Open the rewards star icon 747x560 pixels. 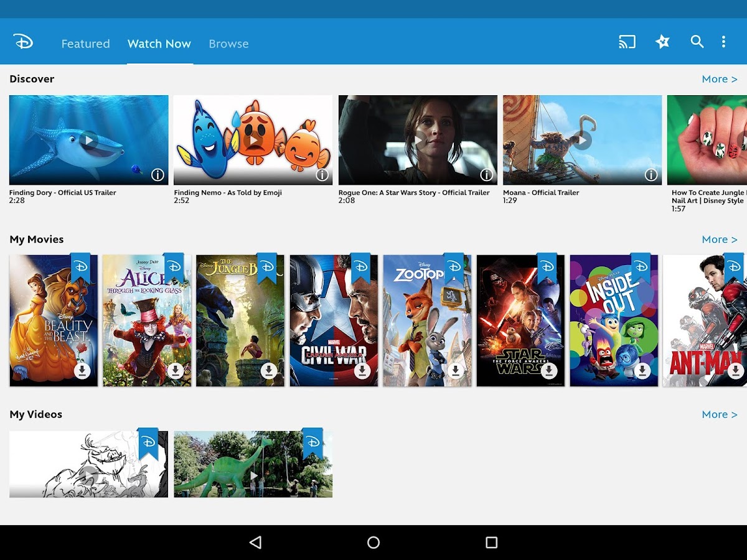click(x=662, y=42)
